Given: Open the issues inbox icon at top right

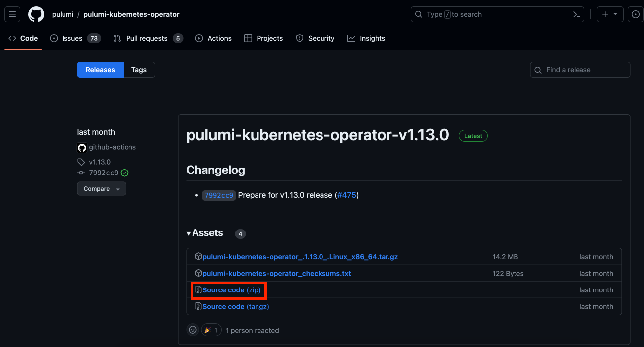Looking at the screenshot, I should coord(636,14).
